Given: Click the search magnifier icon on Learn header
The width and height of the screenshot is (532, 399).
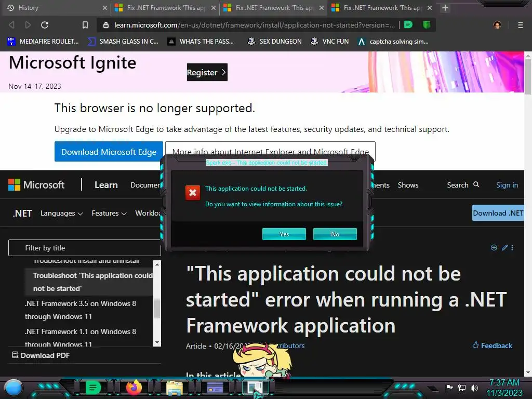Looking at the screenshot, I should 476,184.
